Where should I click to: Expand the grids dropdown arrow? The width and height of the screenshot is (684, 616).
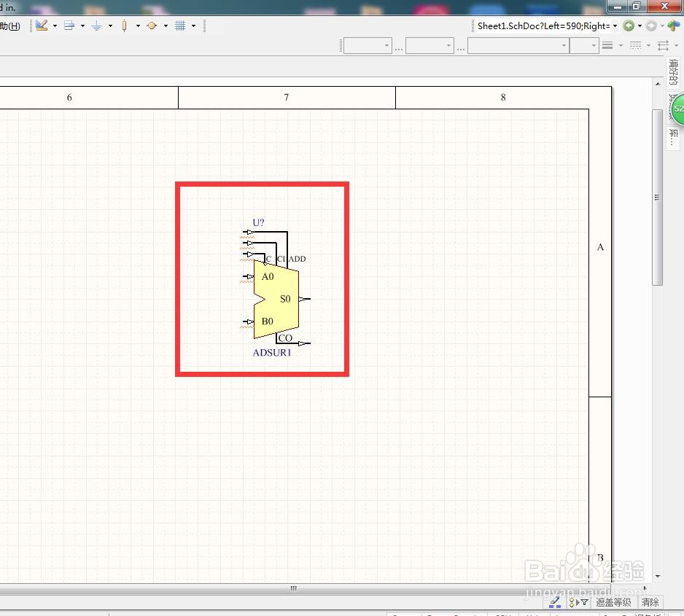pyautogui.click(x=193, y=26)
